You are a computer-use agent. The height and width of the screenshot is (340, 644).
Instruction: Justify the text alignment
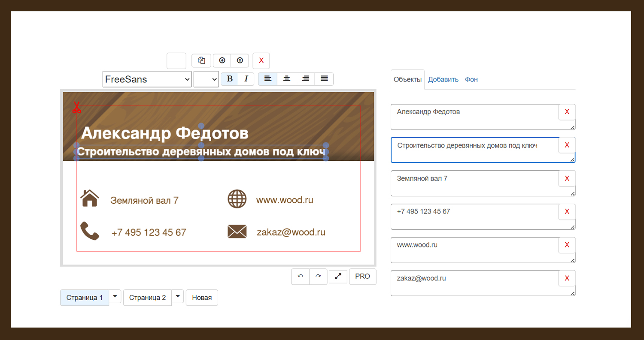pyautogui.click(x=324, y=79)
